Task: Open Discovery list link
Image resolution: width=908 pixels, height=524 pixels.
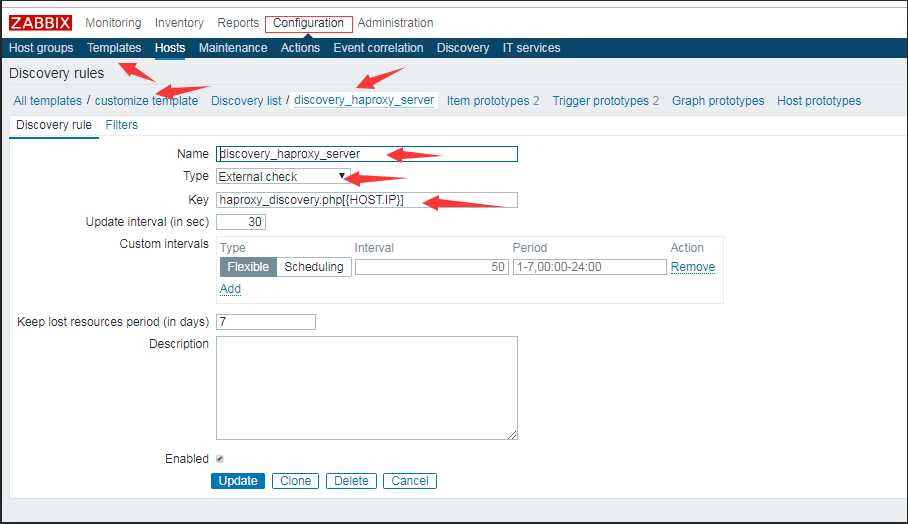Action: 246,101
